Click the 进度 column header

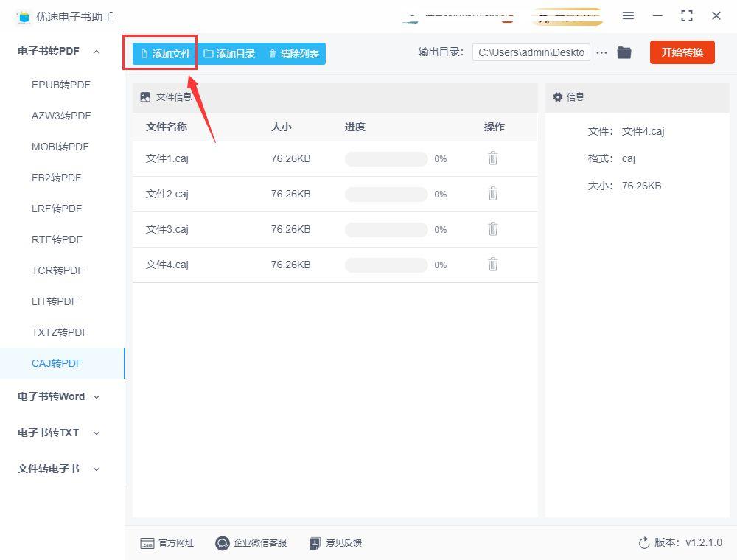point(355,127)
